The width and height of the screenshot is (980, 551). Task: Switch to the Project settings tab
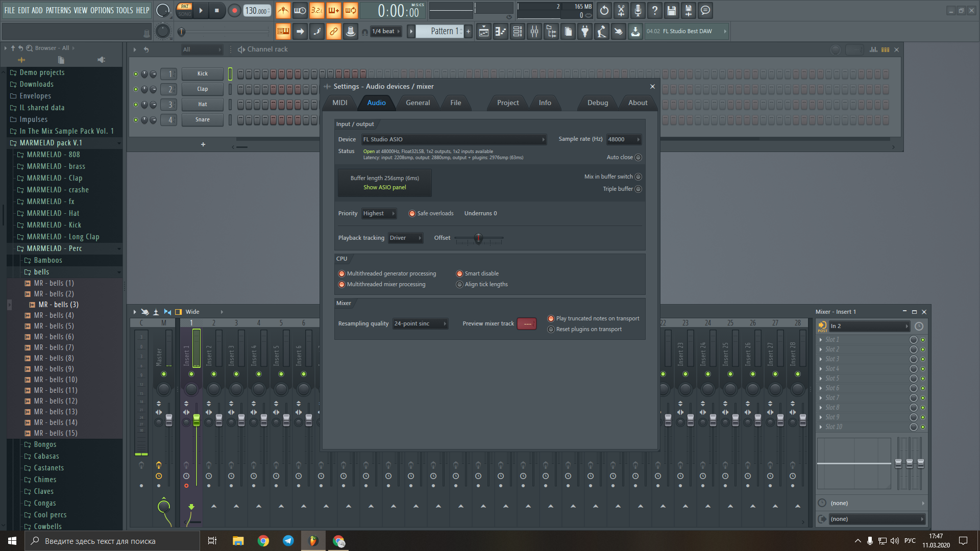pos(508,103)
